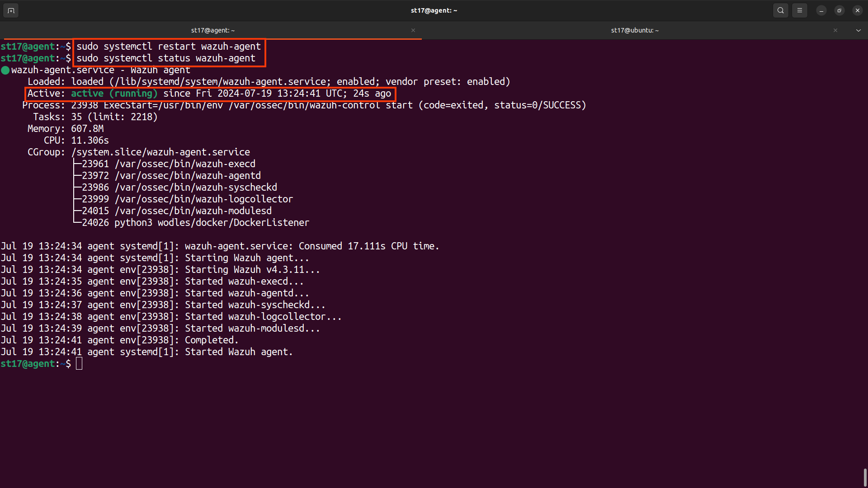Open the terminal search
The height and width of the screenshot is (488, 868).
pyautogui.click(x=781, y=10)
